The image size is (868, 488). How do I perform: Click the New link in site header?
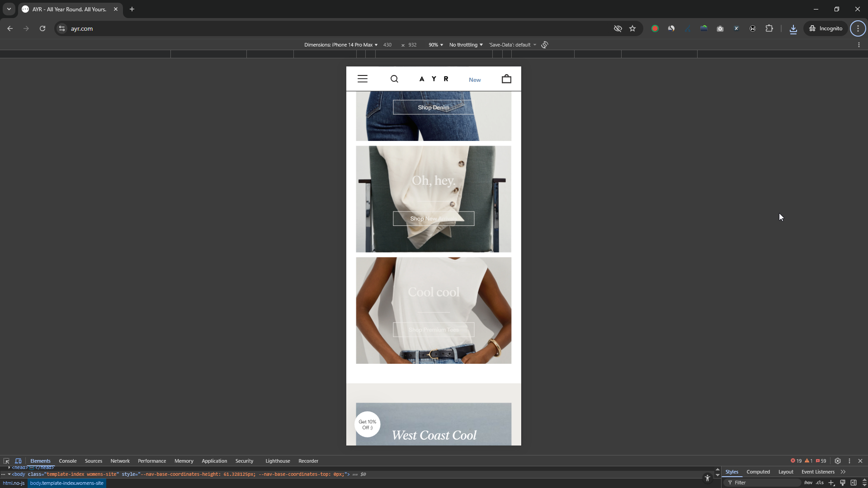pos(475,80)
